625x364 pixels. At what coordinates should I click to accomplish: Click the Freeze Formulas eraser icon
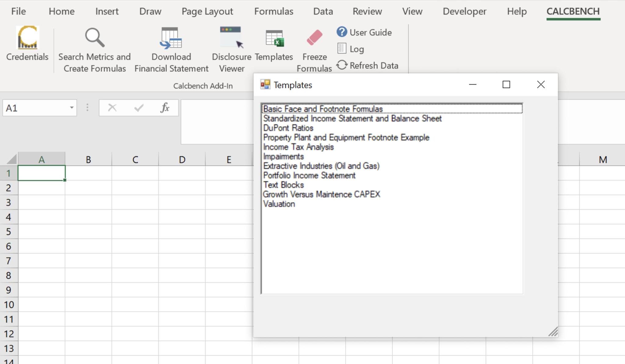pos(314,38)
